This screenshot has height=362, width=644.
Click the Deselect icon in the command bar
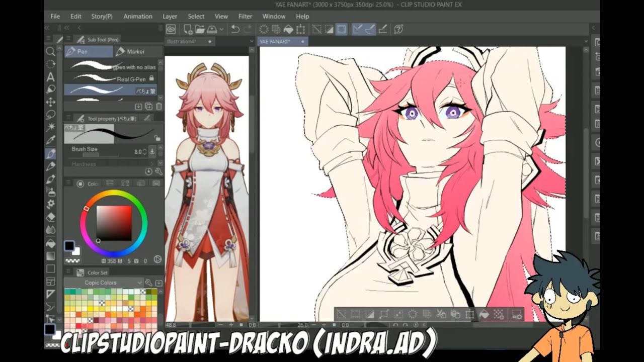point(316,29)
